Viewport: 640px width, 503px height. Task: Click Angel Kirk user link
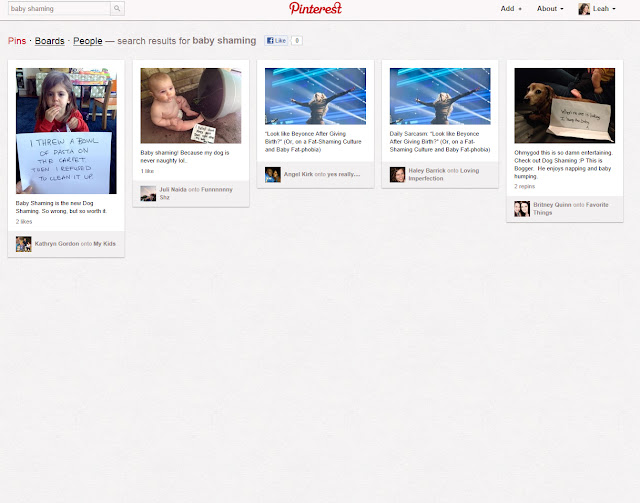(298, 174)
